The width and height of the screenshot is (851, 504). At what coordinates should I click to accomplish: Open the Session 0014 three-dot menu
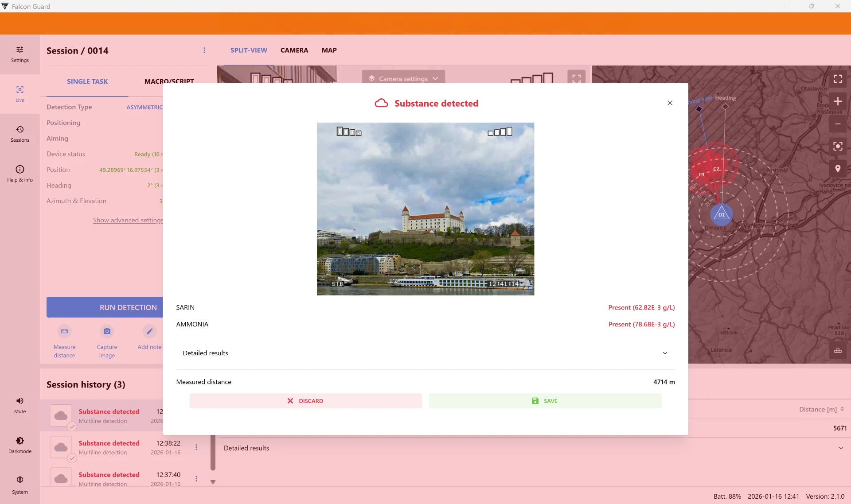pyautogui.click(x=204, y=50)
